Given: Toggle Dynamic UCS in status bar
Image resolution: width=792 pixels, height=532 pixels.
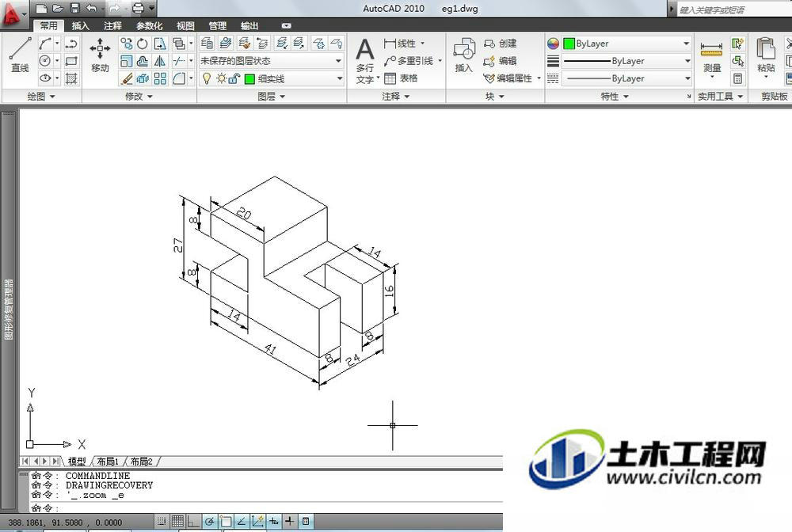Looking at the screenshot, I should coord(257,521).
